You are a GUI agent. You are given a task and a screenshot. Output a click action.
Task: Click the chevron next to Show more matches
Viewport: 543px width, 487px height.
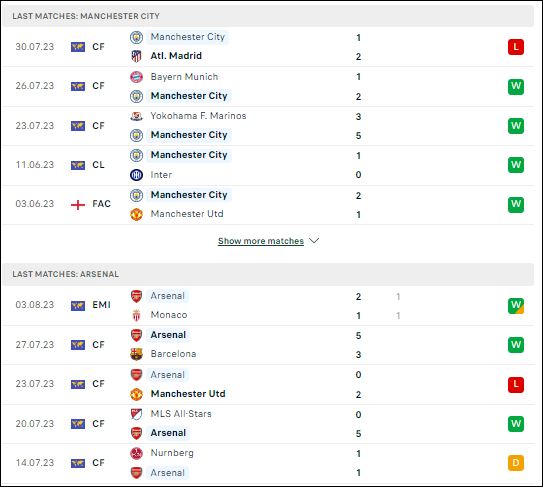pos(314,240)
